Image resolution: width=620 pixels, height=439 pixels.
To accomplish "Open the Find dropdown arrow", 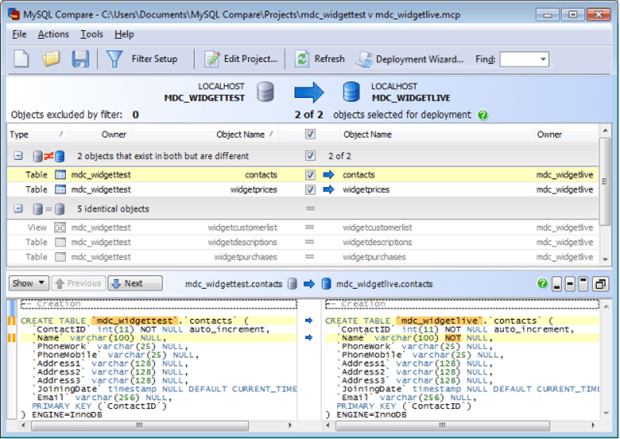I will pyautogui.click(x=544, y=59).
